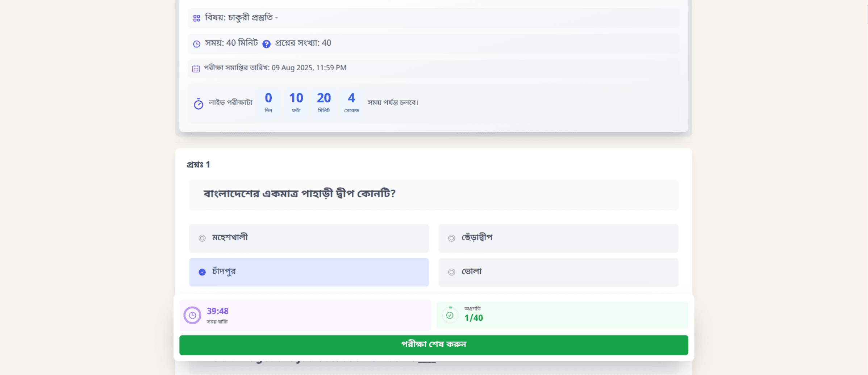Image resolution: width=868 pixels, height=375 pixels.
Task: Click the 39:48 remaining time display
Action: [x=217, y=311]
